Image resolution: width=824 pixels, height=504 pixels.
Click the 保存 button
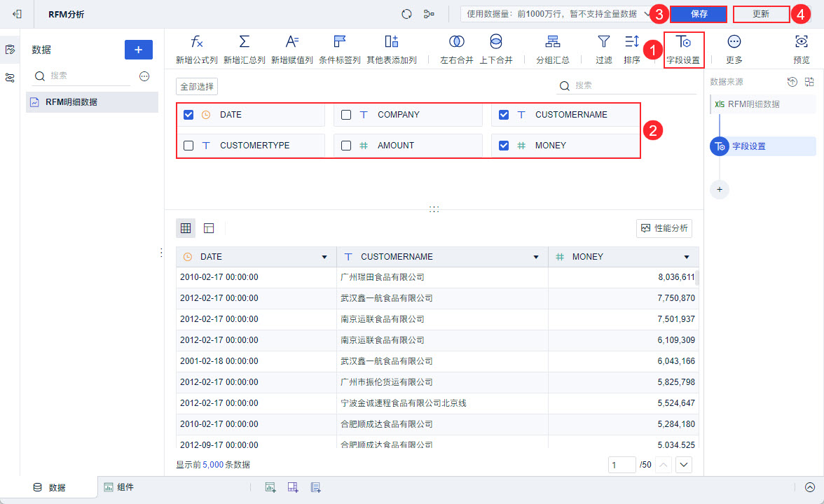[x=699, y=14]
